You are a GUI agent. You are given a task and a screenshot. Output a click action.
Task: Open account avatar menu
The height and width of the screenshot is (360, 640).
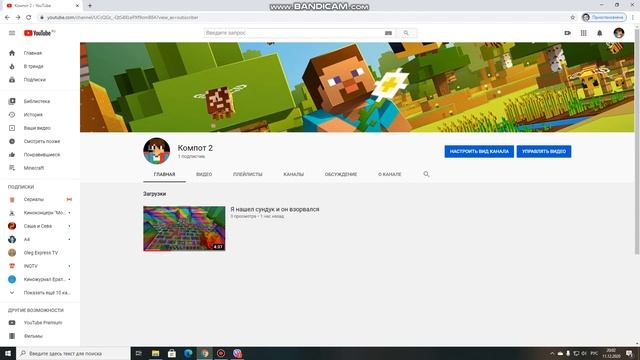point(619,33)
